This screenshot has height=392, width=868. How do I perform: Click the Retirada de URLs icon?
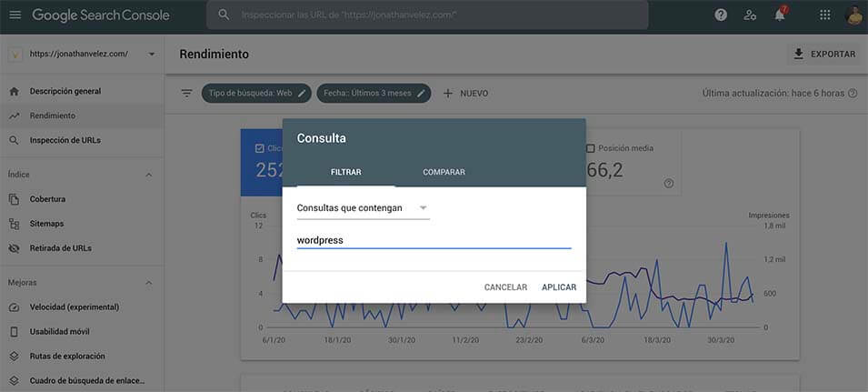point(15,248)
